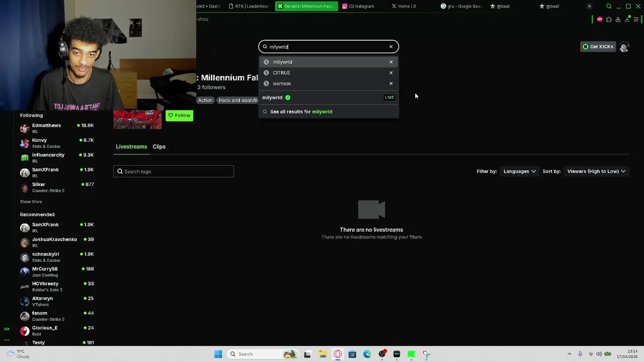
Task: Open Edmatthews channel avatar
Action: (x=25, y=129)
